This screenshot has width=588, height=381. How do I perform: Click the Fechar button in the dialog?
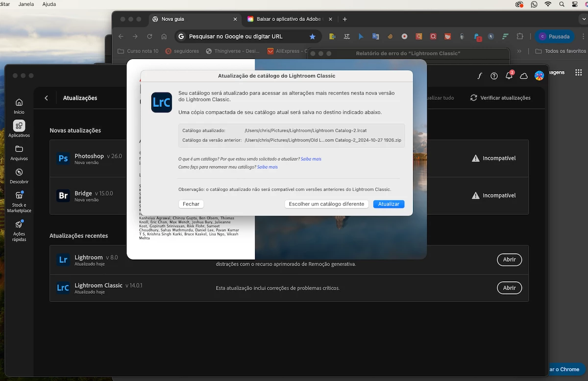coord(191,204)
